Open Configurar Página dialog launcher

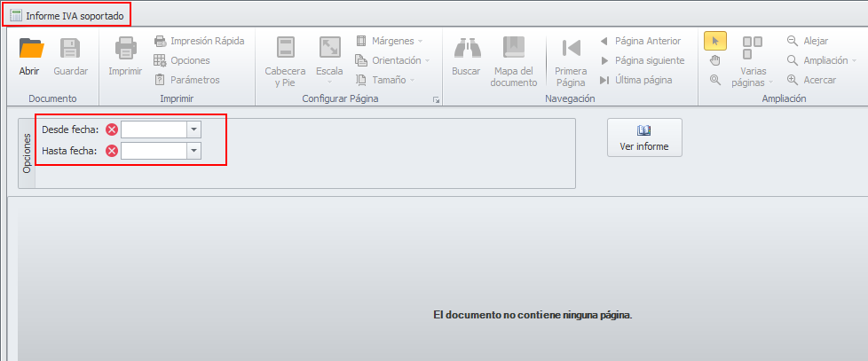click(x=436, y=99)
